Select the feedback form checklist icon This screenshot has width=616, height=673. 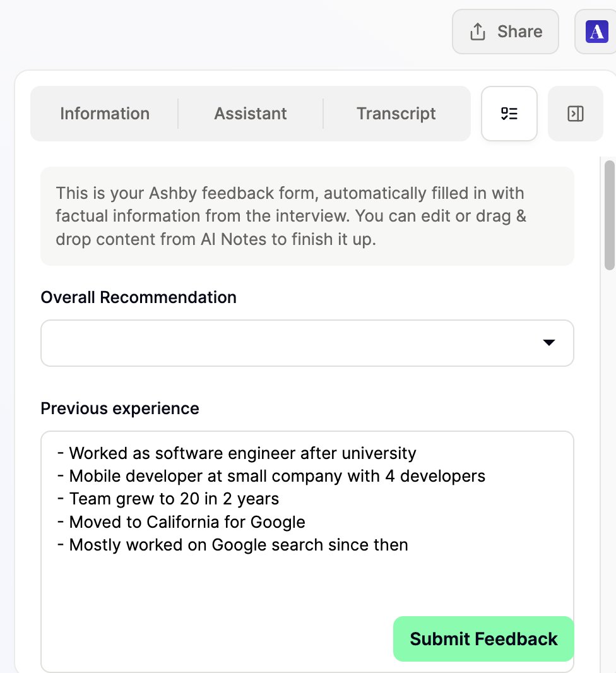[x=509, y=114]
